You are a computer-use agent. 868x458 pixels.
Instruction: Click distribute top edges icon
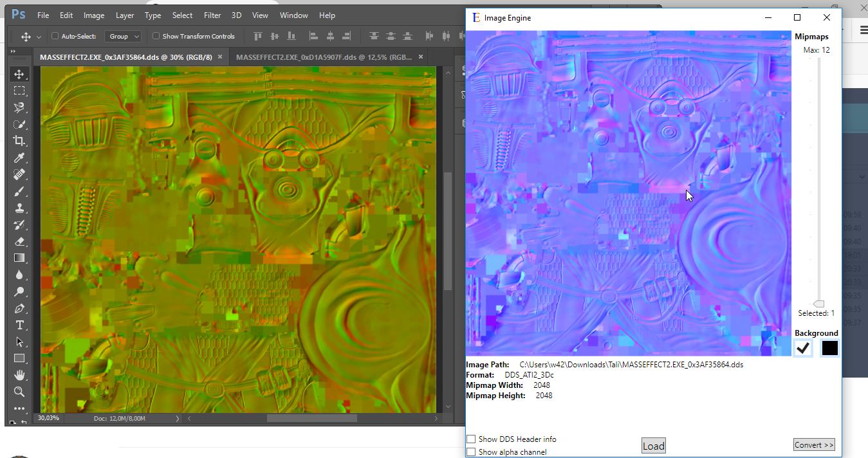point(374,36)
